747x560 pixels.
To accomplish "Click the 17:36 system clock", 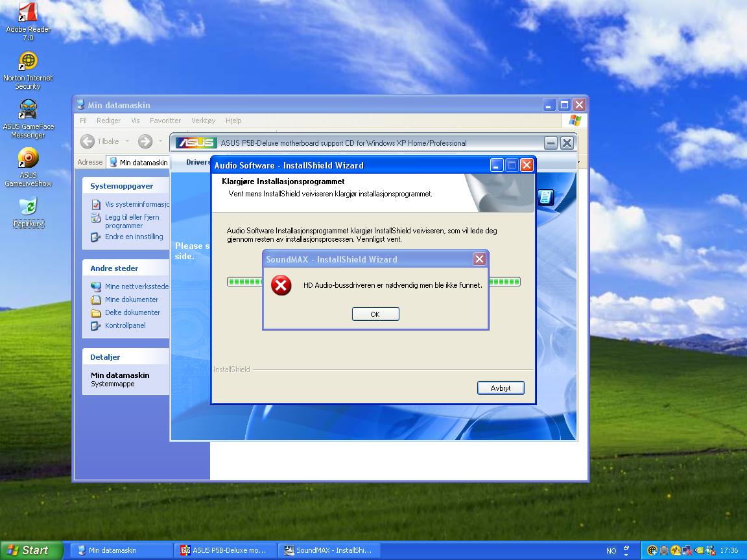I will tap(729, 550).
